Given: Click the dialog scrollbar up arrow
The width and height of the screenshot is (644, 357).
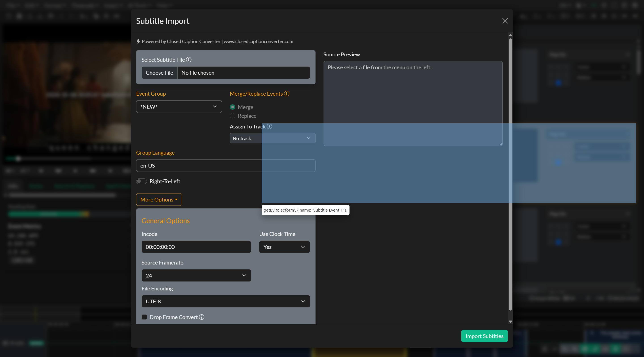Looking at the screenshot, I should [511, 35].
